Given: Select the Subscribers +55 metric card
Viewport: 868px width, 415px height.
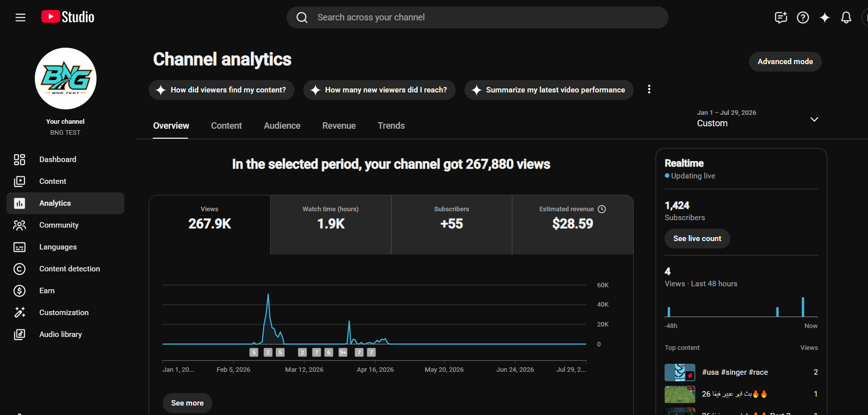Looking at the screenshot, I should tap(452, 225).
